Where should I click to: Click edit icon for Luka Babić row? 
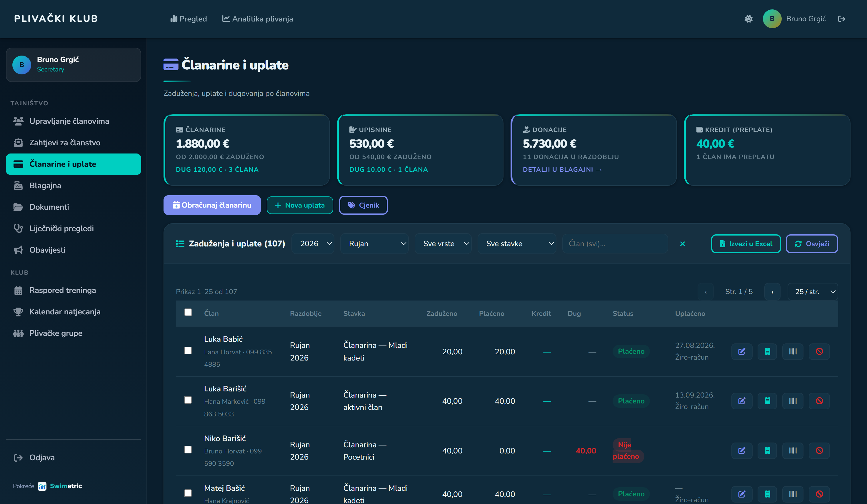pos(742,351)
